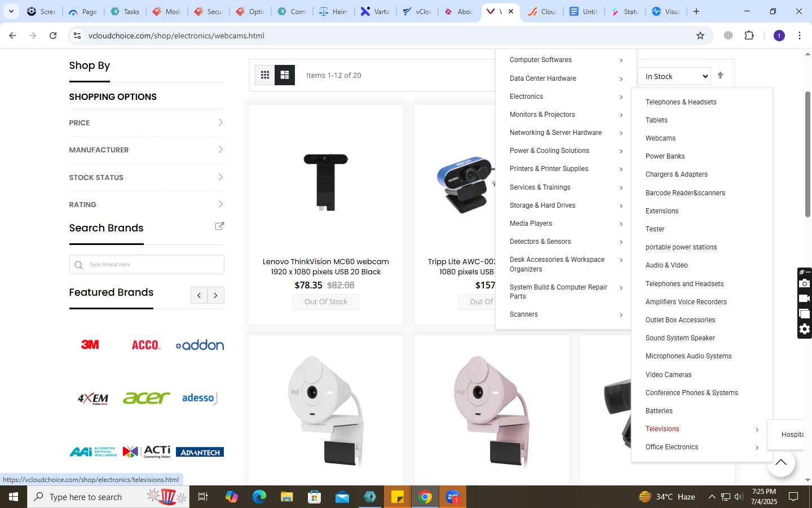The image size is (812, 508).
Task: Open the browser Extensions puzzle icon
Action: point(749,36)
